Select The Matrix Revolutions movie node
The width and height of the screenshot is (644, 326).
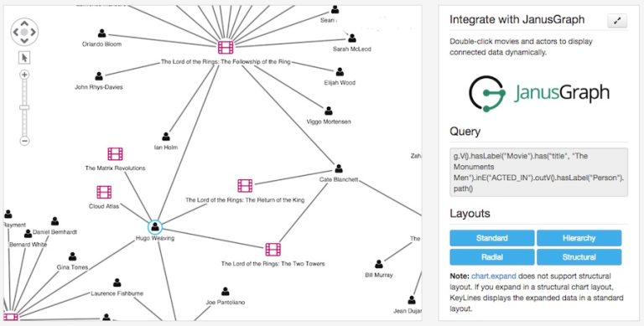pyautogui.click(x=115, y=154)
